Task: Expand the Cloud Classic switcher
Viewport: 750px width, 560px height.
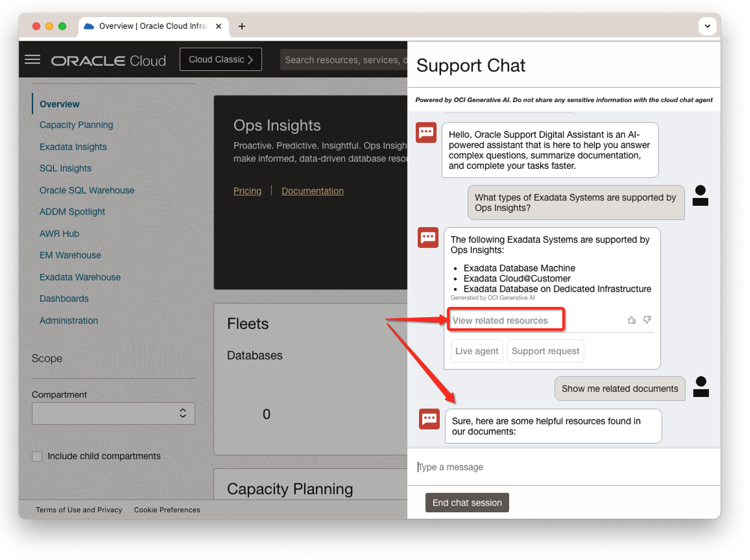Action: pos(220,59)
